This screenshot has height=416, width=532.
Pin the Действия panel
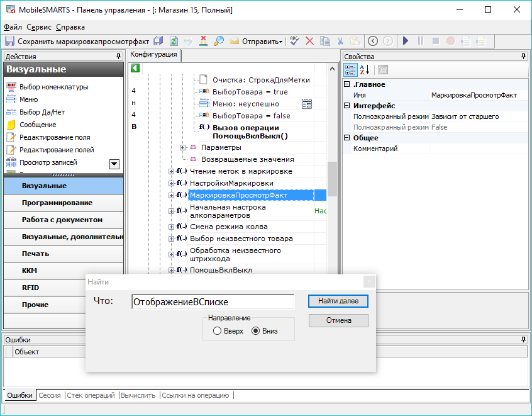[x=118, y=57]
